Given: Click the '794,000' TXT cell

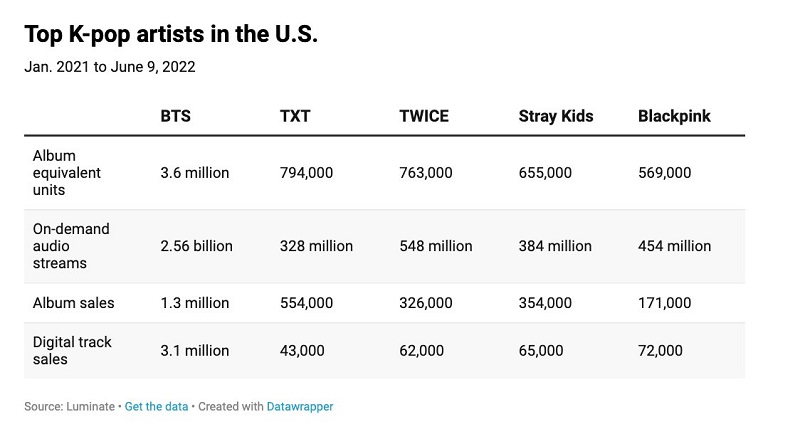Looking at the screenshot, I should (x=306, y=173).
